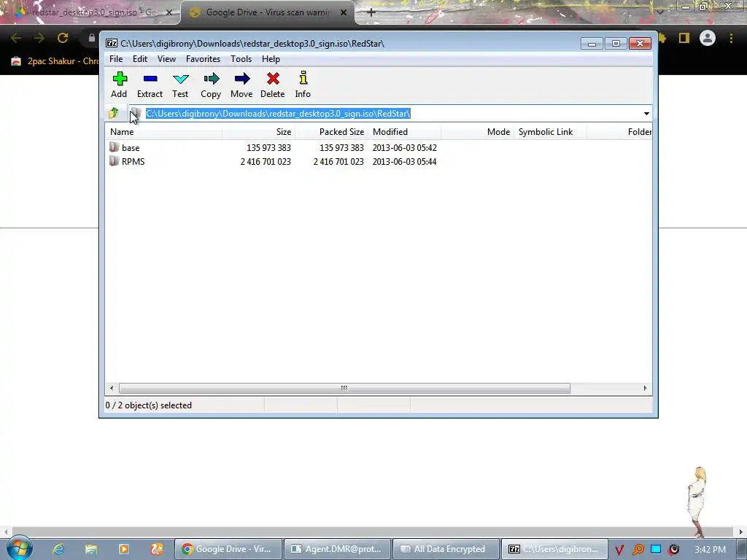Click the 3:42 PM clock
Screen dimensions: 747x560
point(710,549)
